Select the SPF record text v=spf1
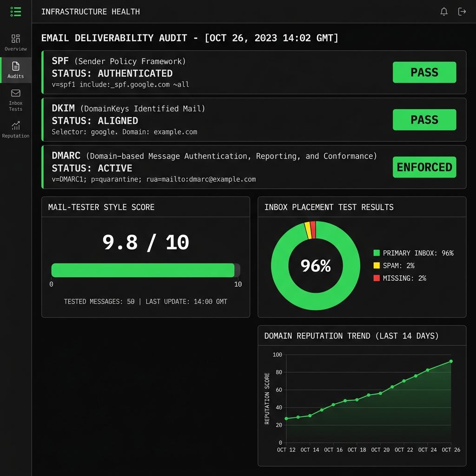Image resolution: width=476 pixels, height=476 pixels. pos(120,85)
